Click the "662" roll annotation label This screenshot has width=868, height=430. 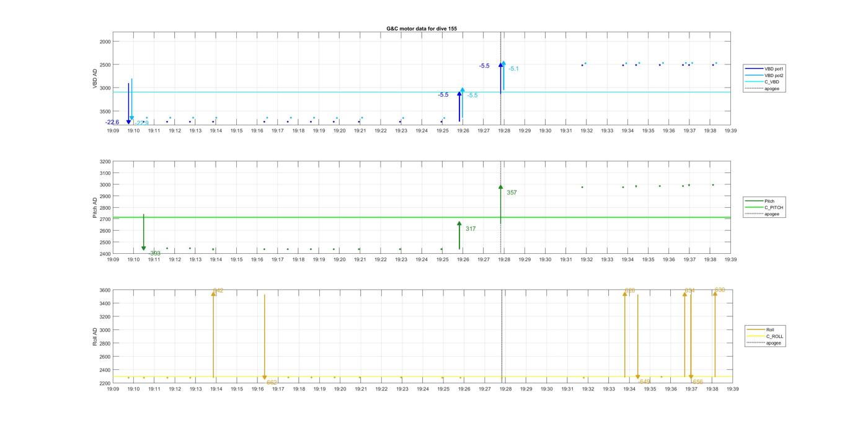(x=272, y=383)
